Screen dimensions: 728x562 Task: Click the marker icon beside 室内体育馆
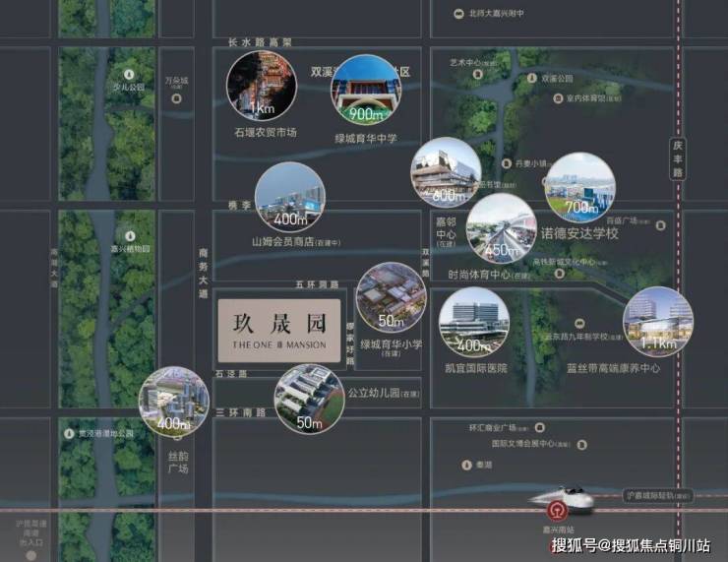coord(558,98)
